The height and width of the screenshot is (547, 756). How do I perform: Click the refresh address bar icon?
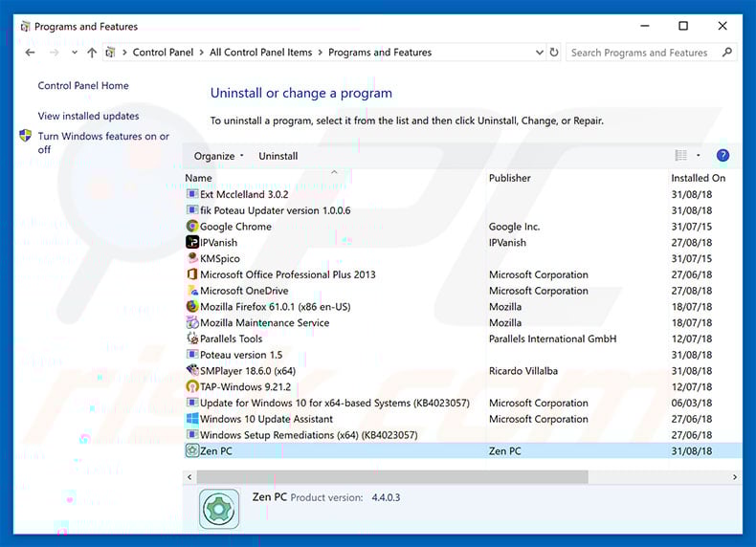pos(554,52)
